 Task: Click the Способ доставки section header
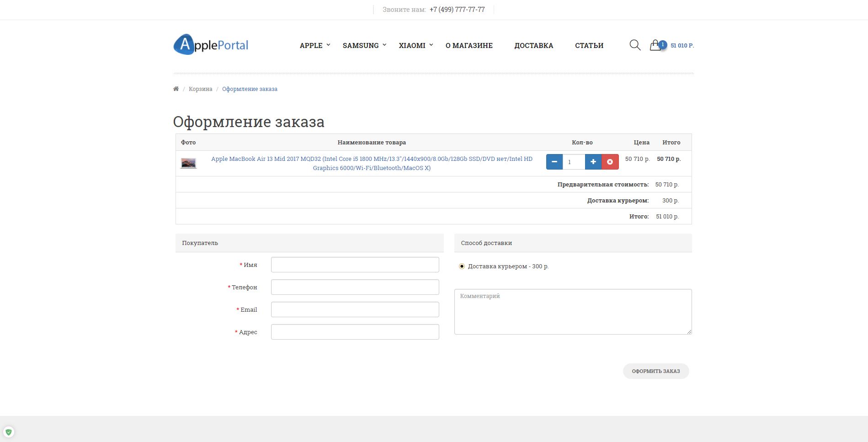tap(573, 243)
